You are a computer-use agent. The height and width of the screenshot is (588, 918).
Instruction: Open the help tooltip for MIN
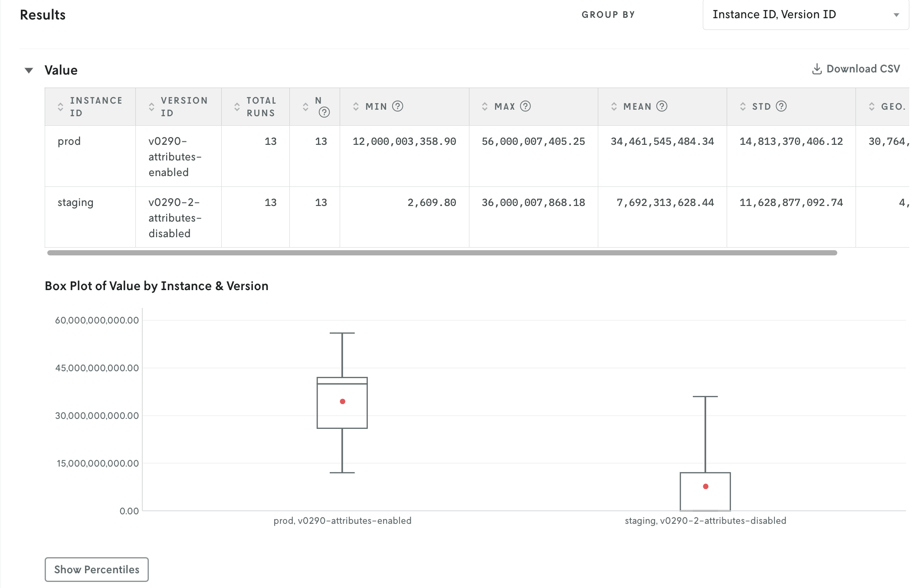pos(398,106)
